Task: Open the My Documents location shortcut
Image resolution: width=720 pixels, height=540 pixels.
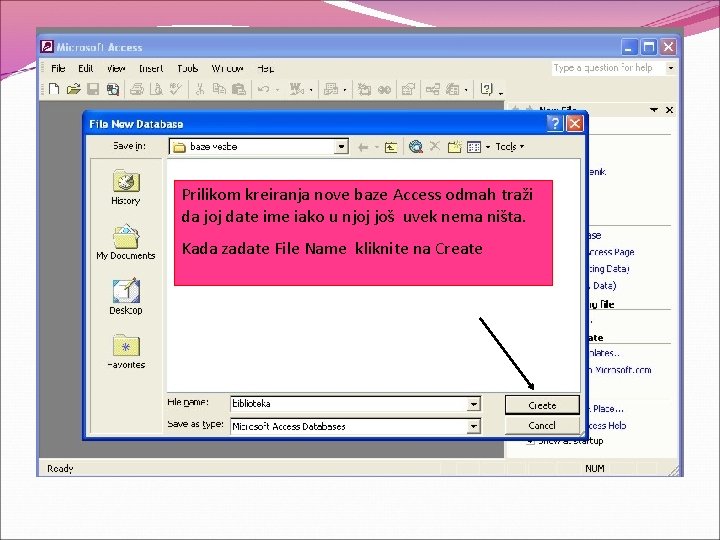Action: point(126,242)
